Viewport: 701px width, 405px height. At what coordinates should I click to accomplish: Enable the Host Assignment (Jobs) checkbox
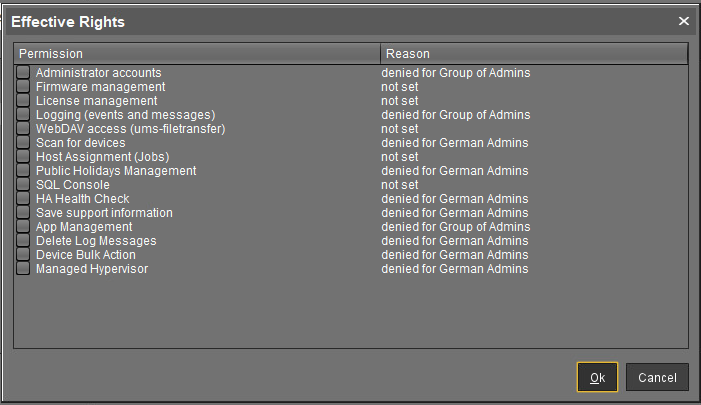[x=23, y=157]
